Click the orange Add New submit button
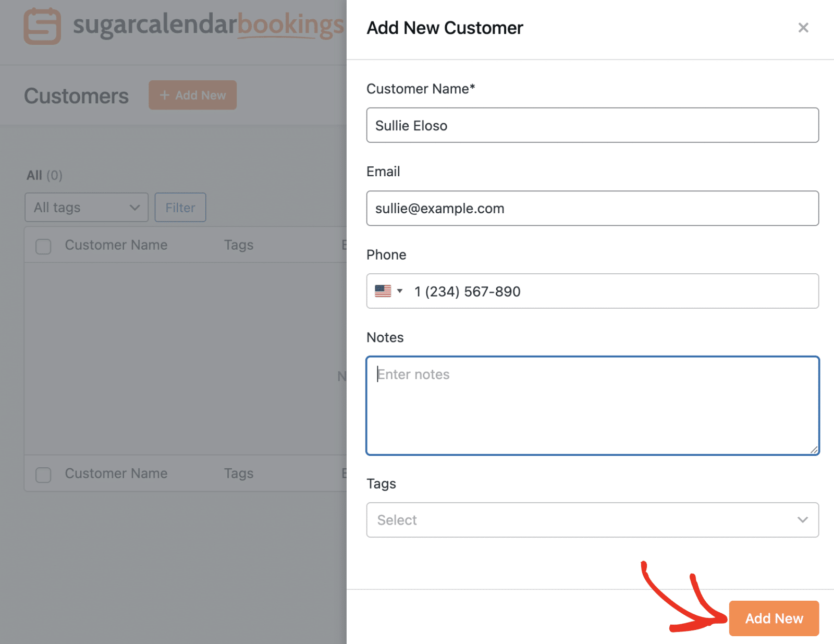834x644 pixels. (x=774, y=618)
